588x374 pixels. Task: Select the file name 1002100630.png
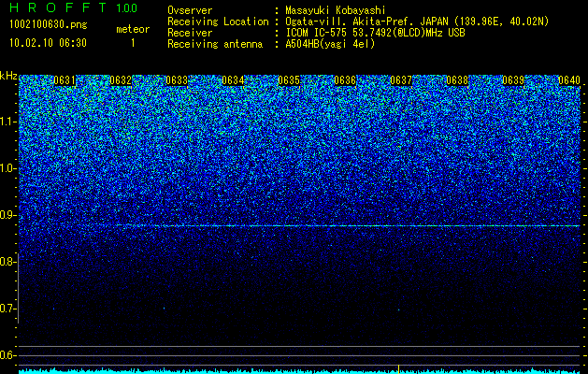click(x=49, y=24)
